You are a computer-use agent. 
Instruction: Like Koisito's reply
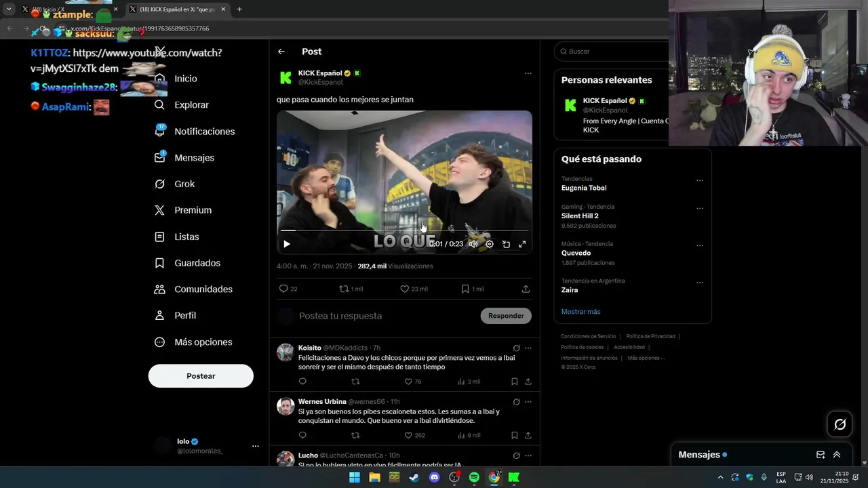(408, 382)
